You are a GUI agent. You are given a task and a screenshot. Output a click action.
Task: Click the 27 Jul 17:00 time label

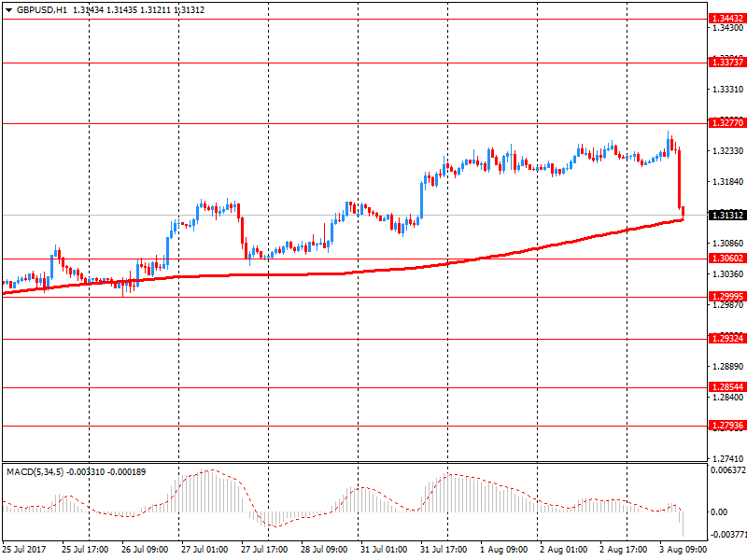tap(264, 550)
